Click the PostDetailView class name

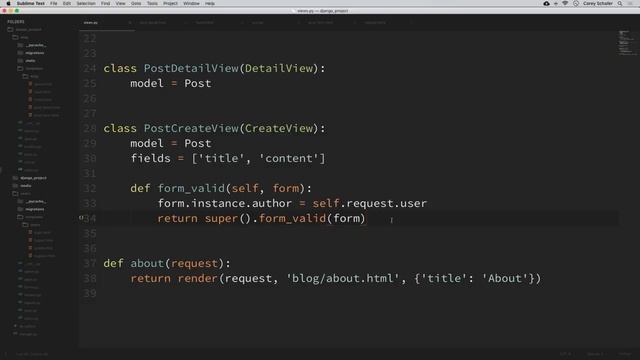(191, 69)
